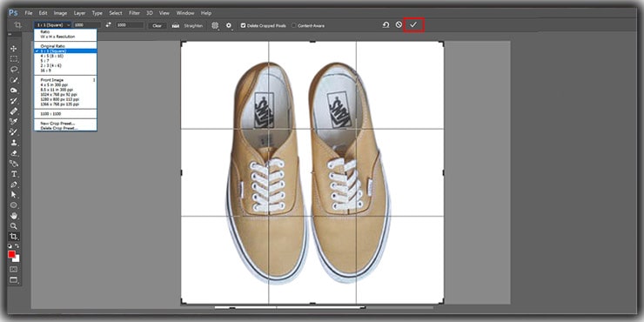Open the Edit menu
The height and width of the screenshot is (322, 644).
click(x=44, y=13)
